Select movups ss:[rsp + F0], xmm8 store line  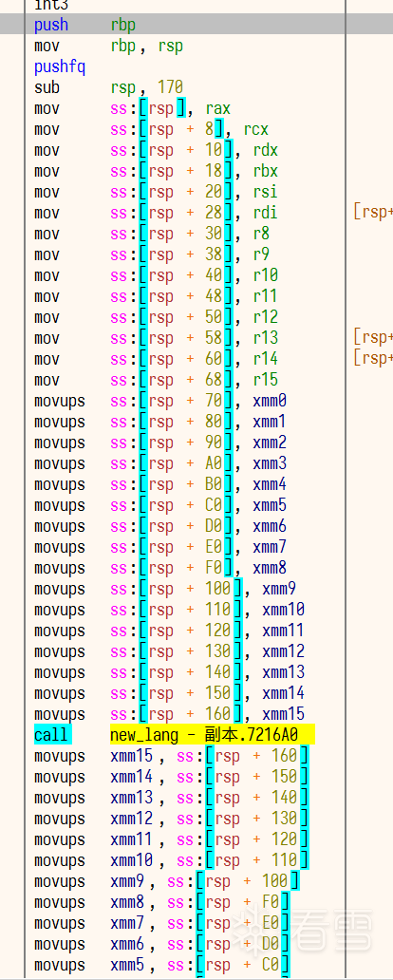click(160, 568)
